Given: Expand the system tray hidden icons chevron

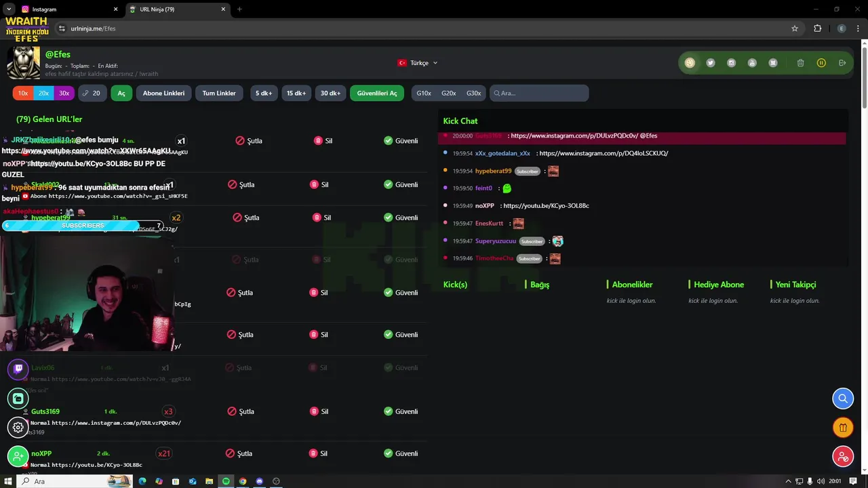Looking at the screenshot, I should 788,481.
